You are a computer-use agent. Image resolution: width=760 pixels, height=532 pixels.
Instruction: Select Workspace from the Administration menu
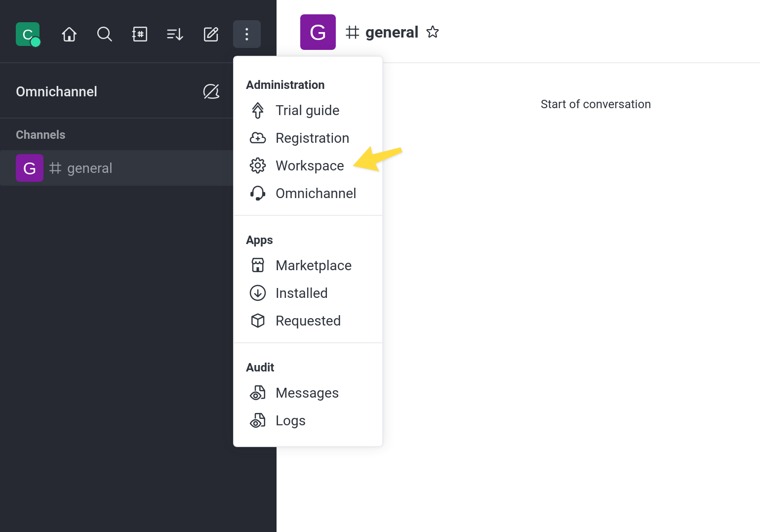(310, 165)
